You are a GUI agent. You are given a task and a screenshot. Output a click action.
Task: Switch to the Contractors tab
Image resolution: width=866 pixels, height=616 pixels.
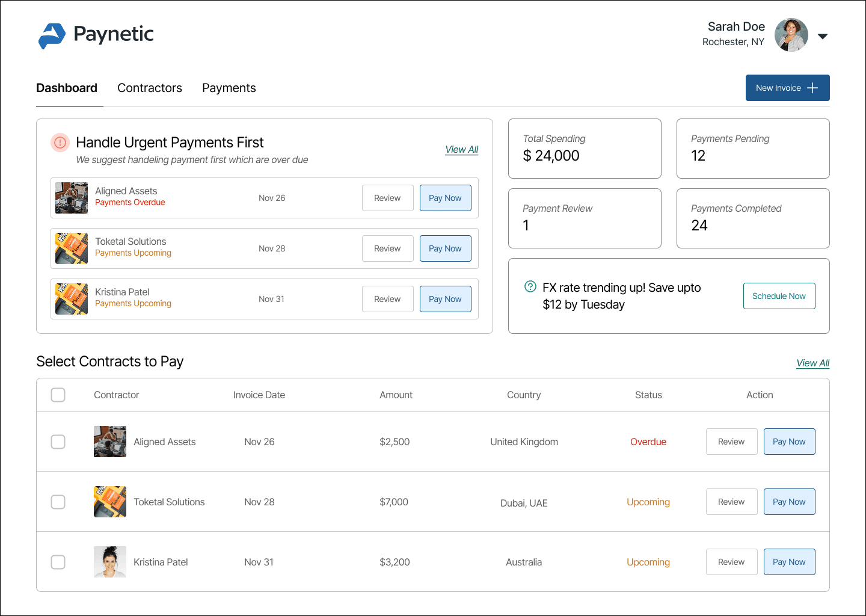pyautogui.click(x=150, y=88)
